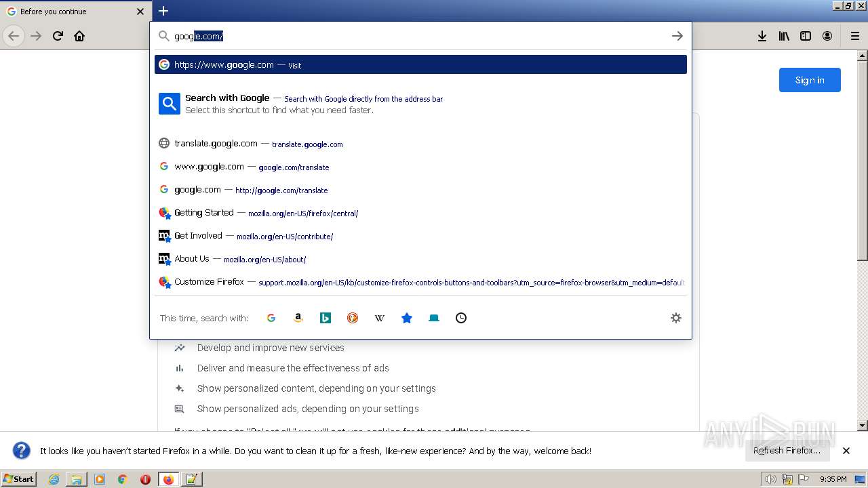The width and height of the screenshot is (868, 488).
Task: Open the Downloads panel
Action: click(x=762, y=36)
